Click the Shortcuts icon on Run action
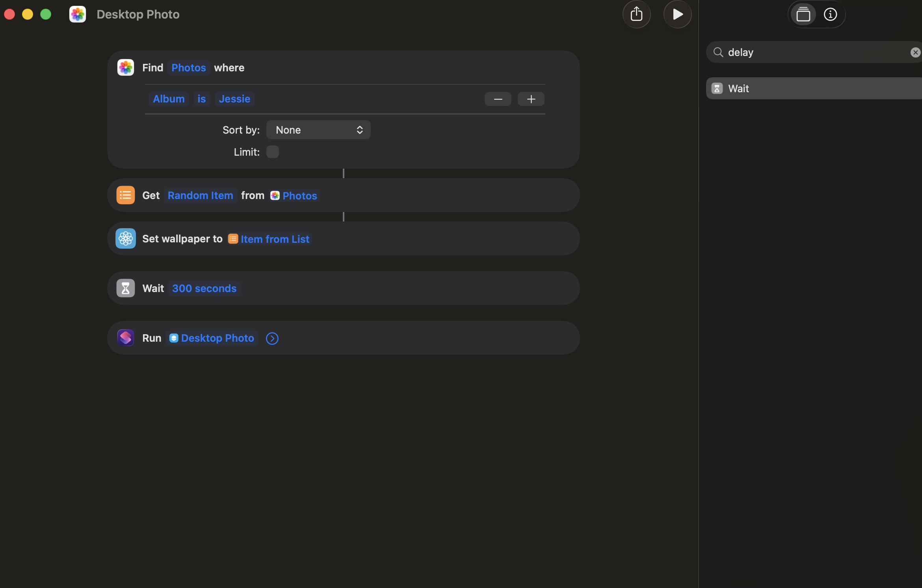This screenshot has width=922, height=588. coord(126,338)
